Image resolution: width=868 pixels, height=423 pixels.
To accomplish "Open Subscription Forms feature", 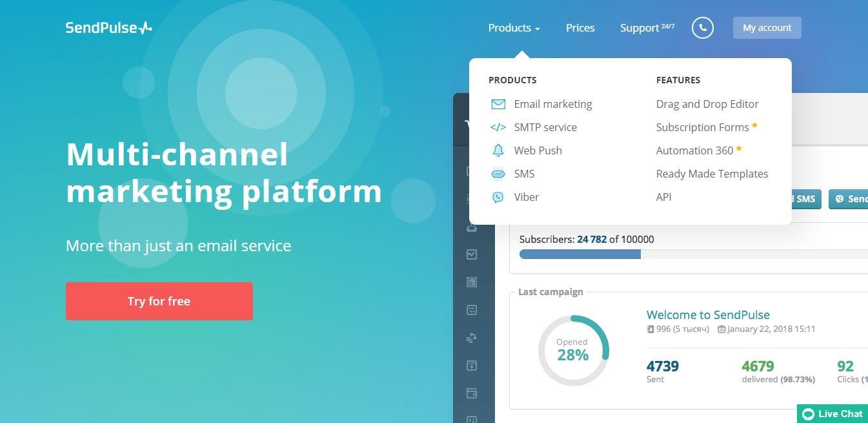I will pos(703,127).
